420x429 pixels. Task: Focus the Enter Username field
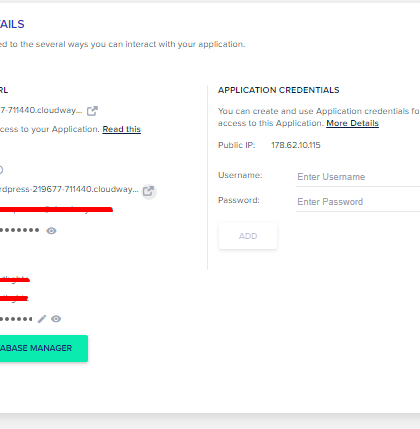point(358,177)
